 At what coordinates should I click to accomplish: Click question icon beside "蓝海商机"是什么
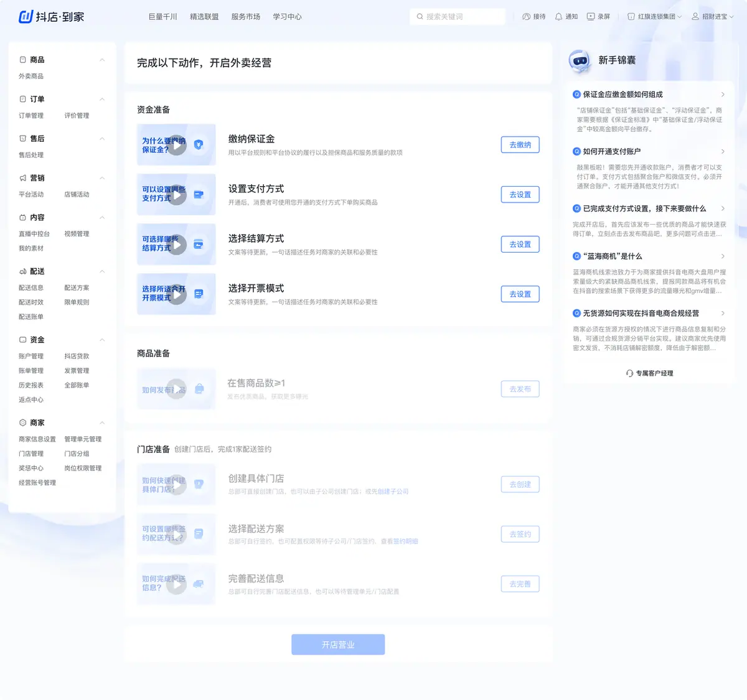point(576,256)
